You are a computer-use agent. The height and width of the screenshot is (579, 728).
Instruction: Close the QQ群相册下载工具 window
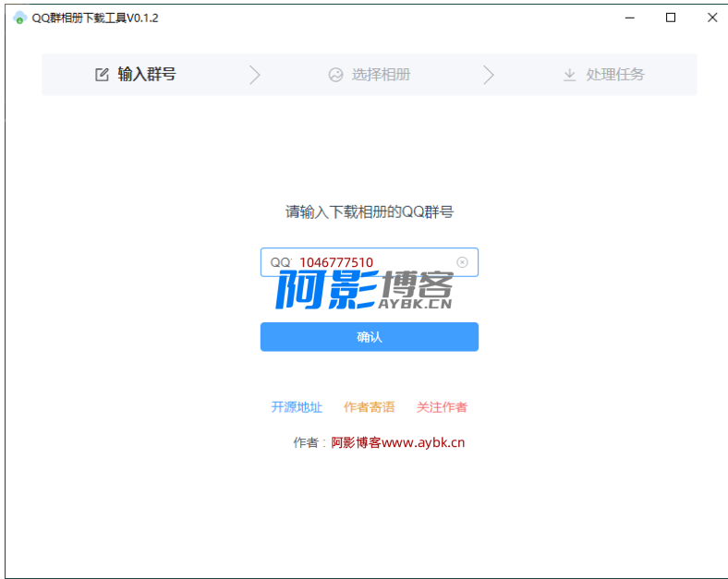pos(712,18)
